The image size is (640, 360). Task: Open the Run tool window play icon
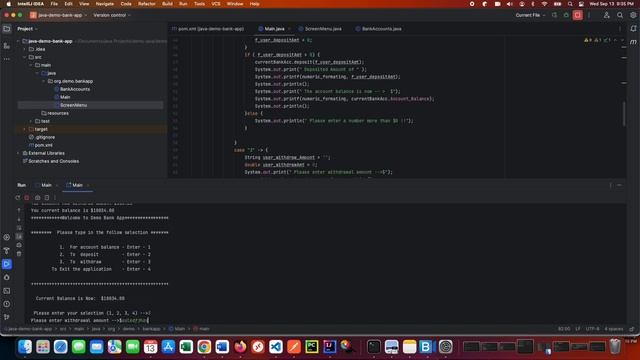(7, 264)
